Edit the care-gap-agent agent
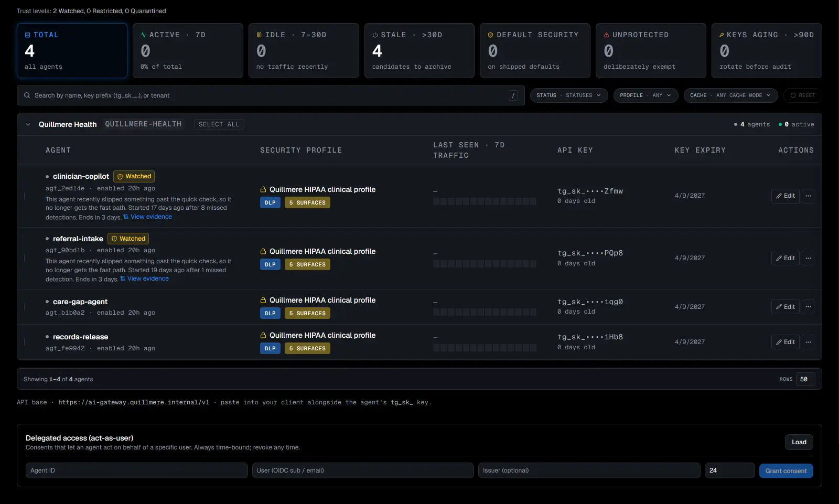This screenshot has height=504, width=839. click(x=786, y=307)
